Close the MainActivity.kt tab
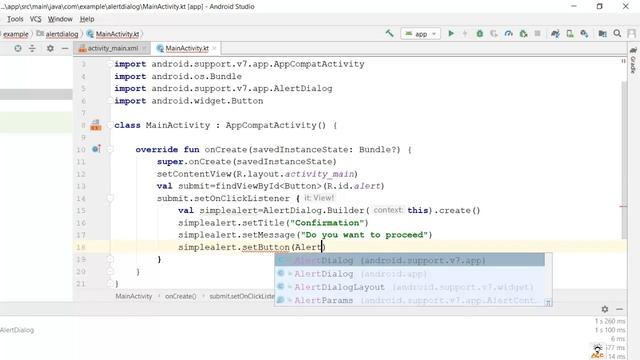This screenshot has width=640, height=360. pos(214,49)
